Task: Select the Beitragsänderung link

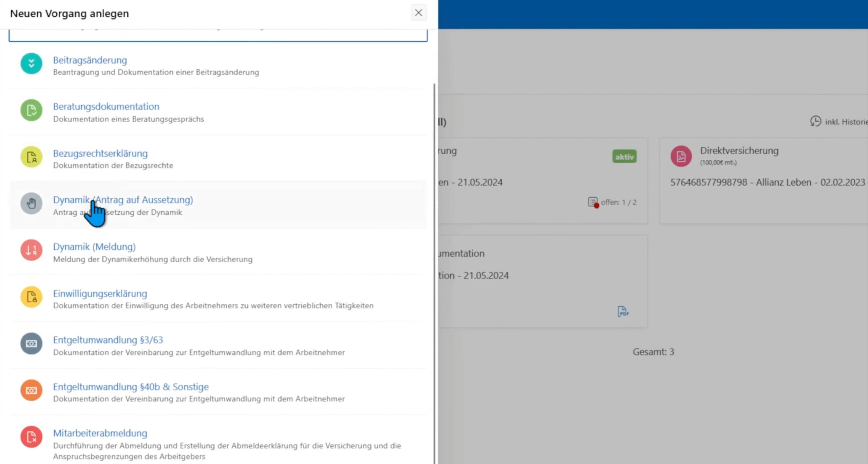Action: (90, 60)
